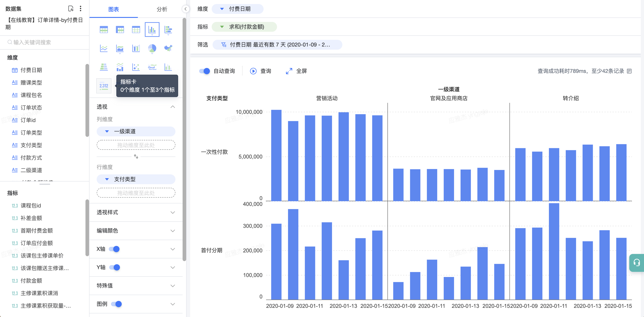Select the 订单应付金额 metric
The width and height of the screenshot is (644, 317).
tap(36, 243)
